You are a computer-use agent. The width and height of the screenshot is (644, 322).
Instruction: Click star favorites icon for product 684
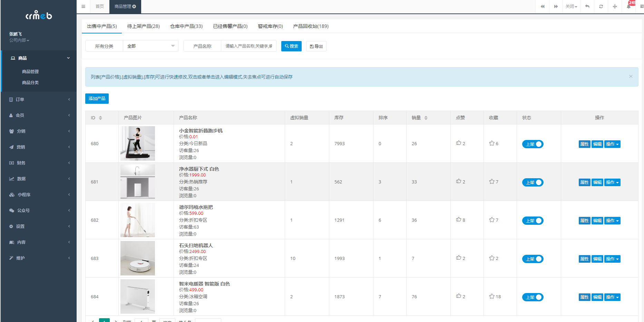(492, 296)
